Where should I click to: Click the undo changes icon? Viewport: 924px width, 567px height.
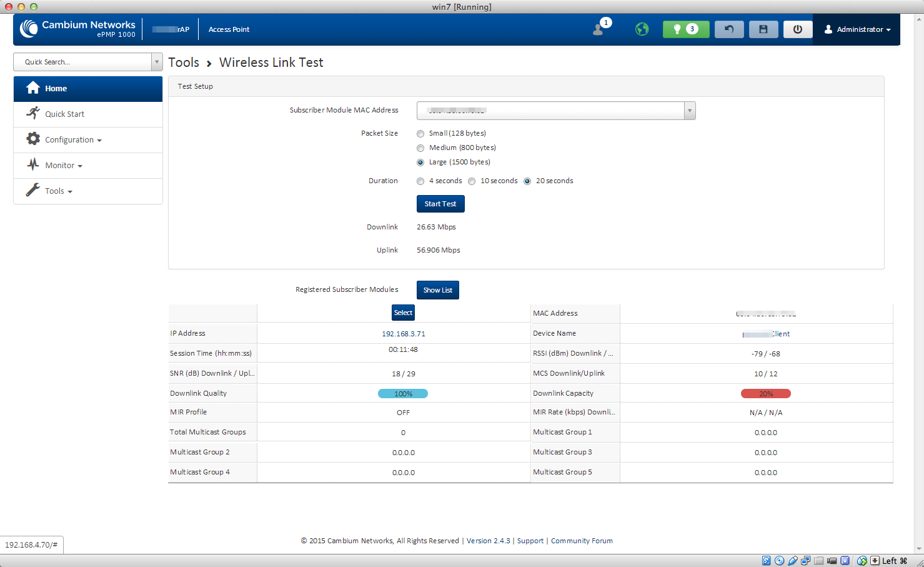[x=728, y=29]
